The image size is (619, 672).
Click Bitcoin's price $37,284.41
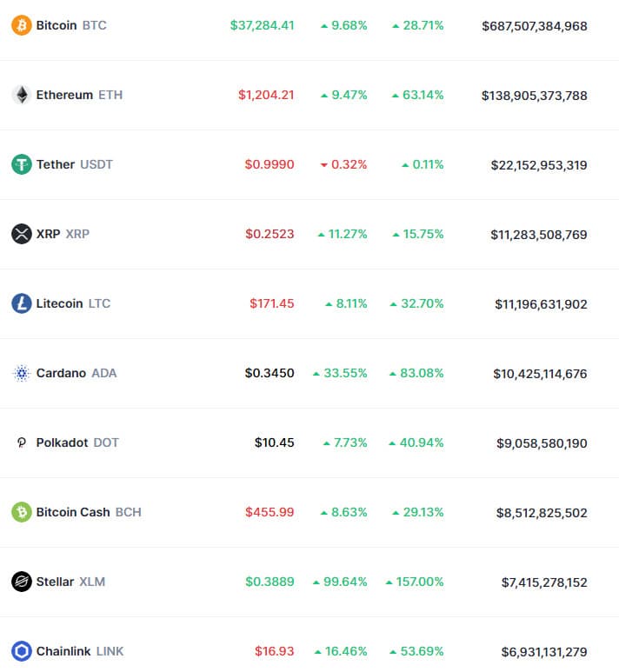262,25
